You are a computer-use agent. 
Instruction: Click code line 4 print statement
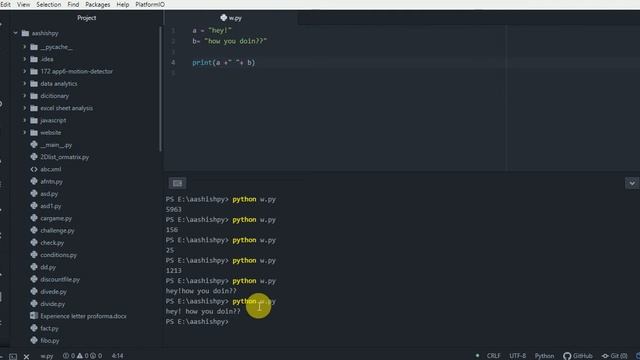click(224, 62)
